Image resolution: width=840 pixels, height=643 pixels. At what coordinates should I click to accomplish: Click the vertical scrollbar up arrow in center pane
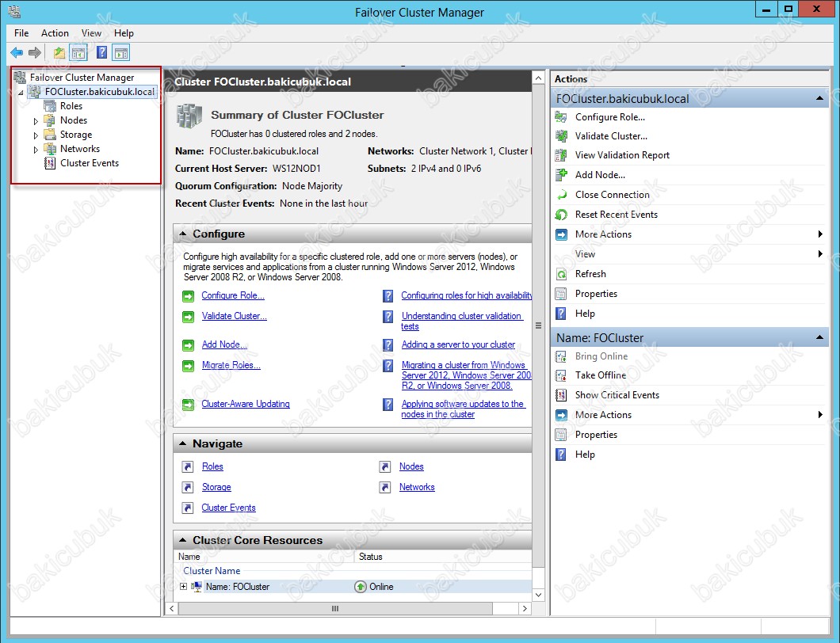538,78
